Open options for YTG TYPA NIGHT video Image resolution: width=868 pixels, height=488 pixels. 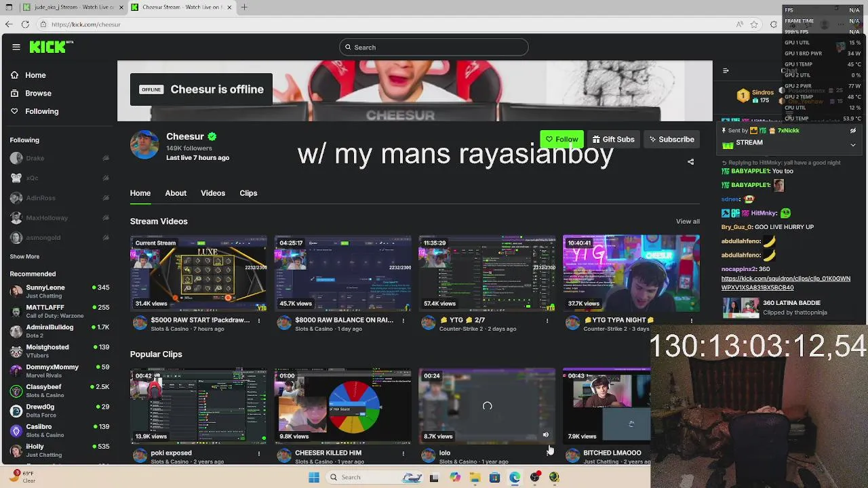tap(692, 321)
